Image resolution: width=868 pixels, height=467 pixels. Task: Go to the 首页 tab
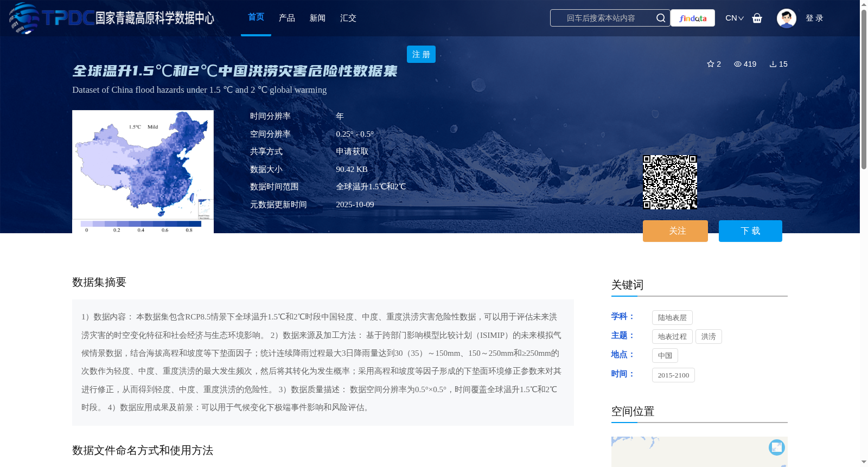pyautogui.click(x=256, y=17)
